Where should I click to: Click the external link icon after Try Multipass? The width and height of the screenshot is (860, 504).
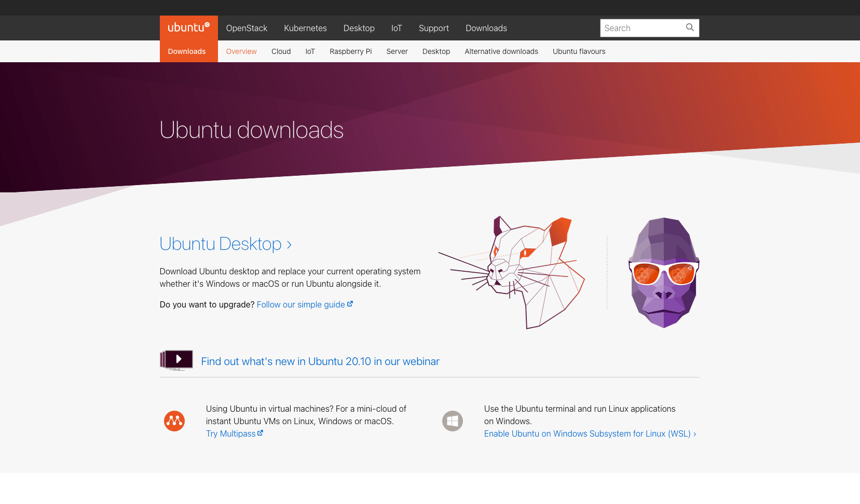(x=261, y=433)
